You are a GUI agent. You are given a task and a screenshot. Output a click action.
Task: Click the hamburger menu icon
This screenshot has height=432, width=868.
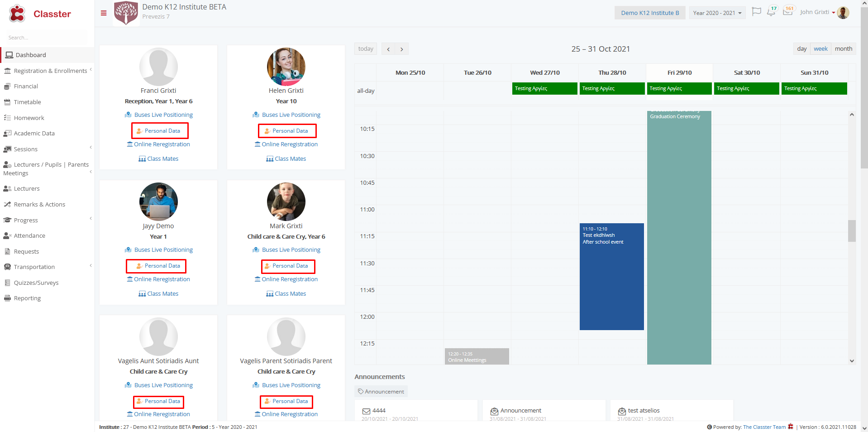point(104,13)
